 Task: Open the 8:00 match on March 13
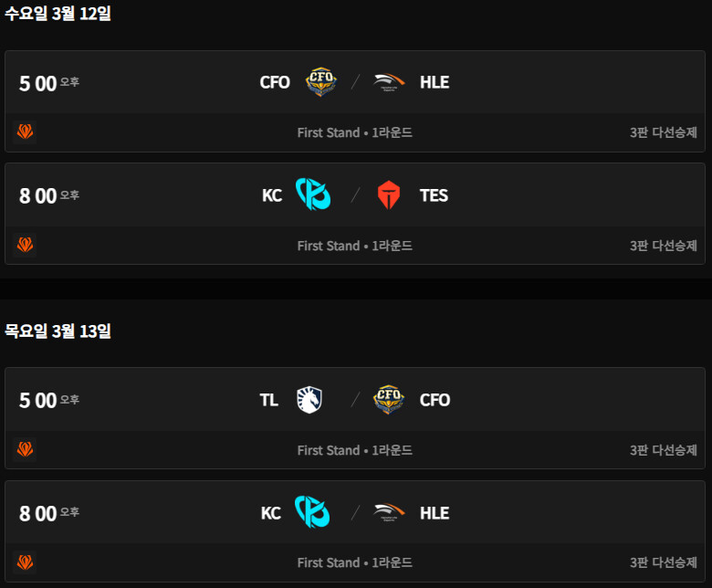click(38, 514)
